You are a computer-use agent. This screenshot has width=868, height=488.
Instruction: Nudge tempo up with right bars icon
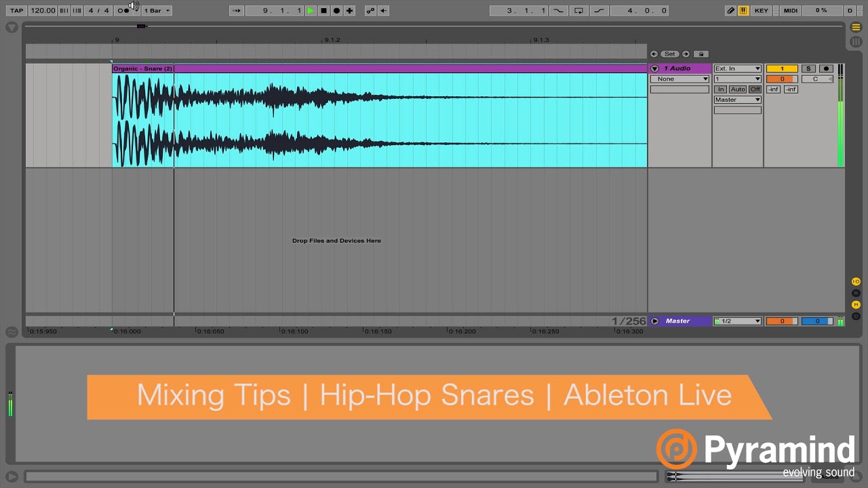click(x=77, y=10)
